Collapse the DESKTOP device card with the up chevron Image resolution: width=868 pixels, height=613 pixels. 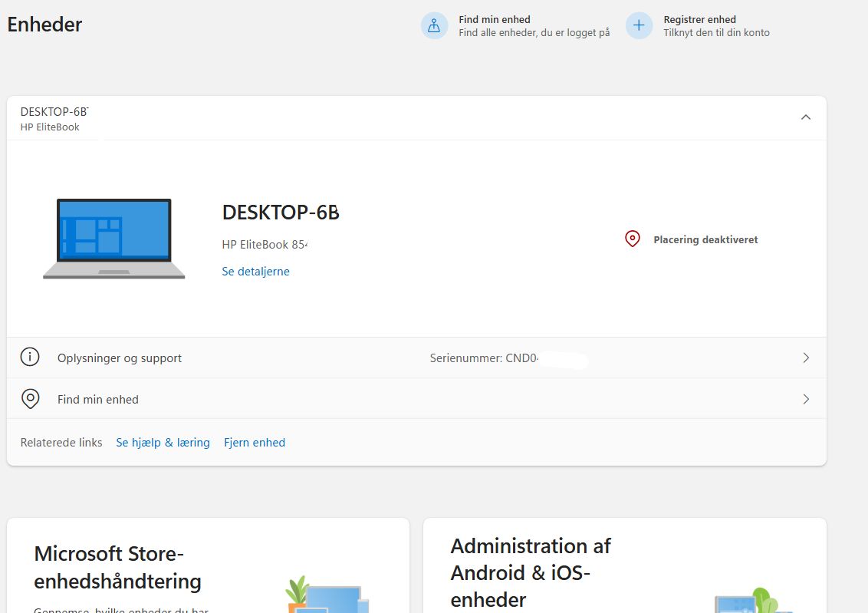point(806,117)
